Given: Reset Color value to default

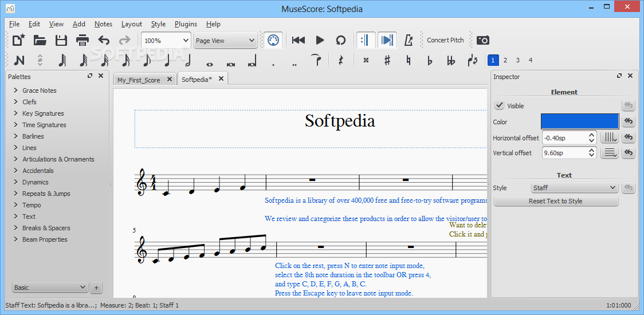Looking at the screenshot, I should 629,121.
